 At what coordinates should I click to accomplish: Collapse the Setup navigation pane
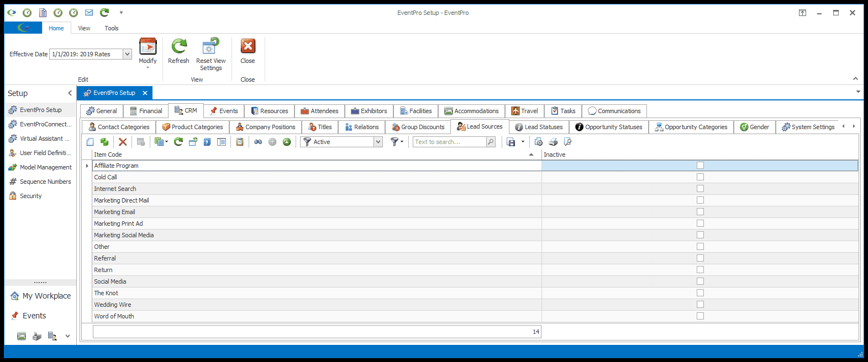pyautogui.click(x=70, y=93)
